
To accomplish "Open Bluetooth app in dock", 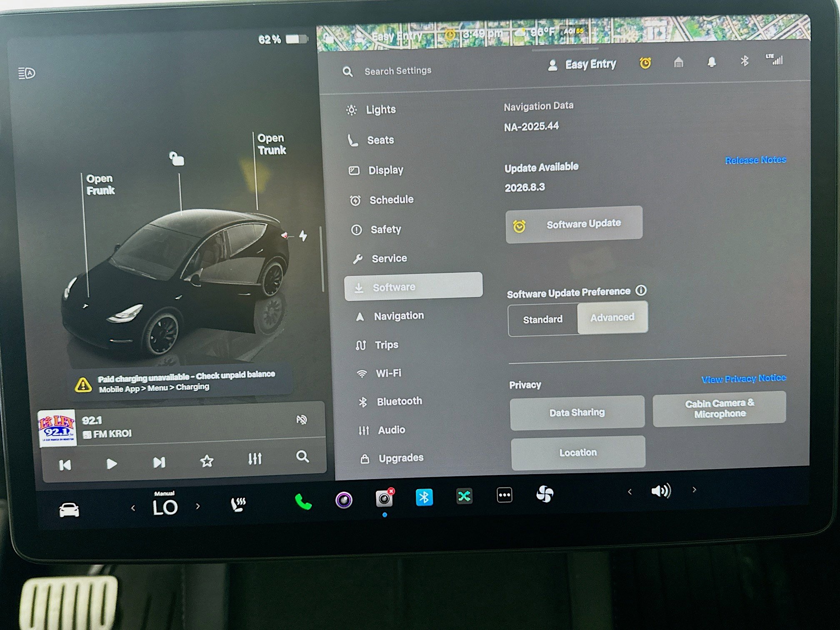I will click(x=424, y=497).
